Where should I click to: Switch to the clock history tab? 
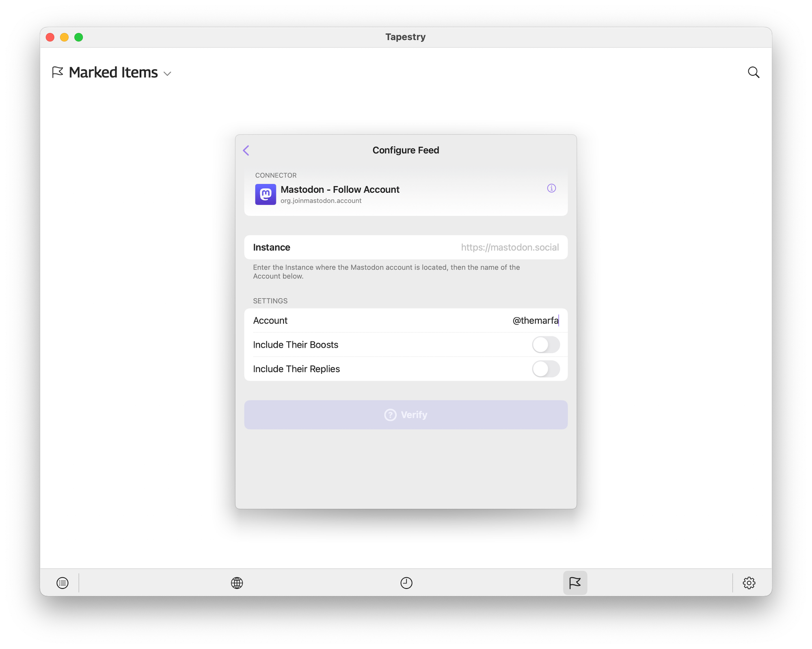[406, 583]
